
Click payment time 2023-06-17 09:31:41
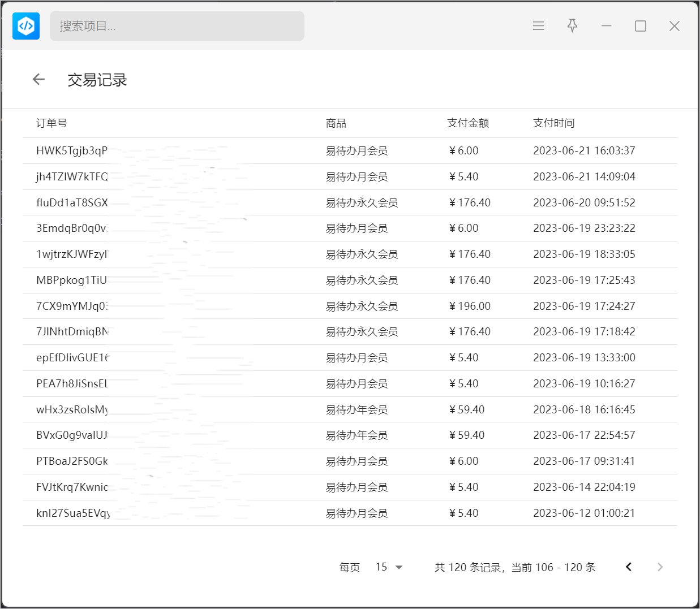tap(584, 461)
